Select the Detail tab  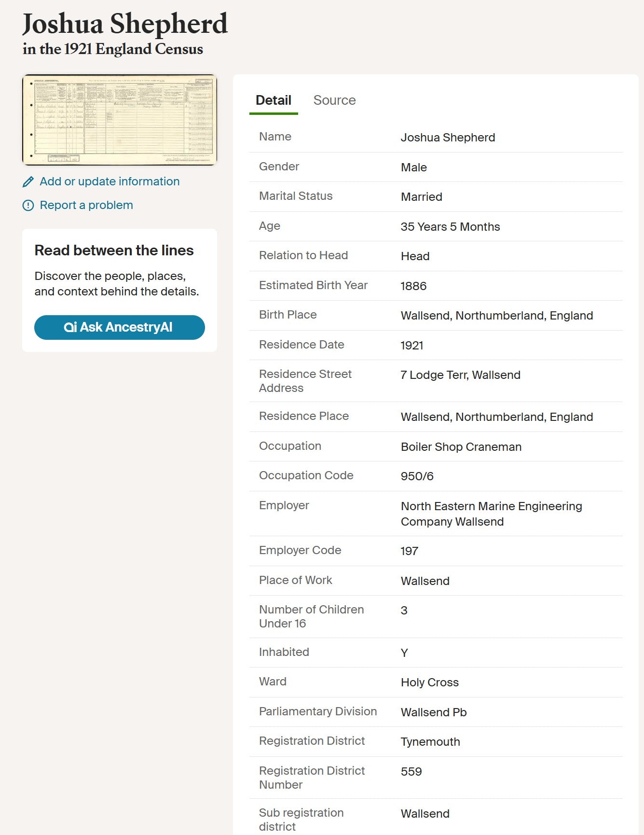pos(273,100)
